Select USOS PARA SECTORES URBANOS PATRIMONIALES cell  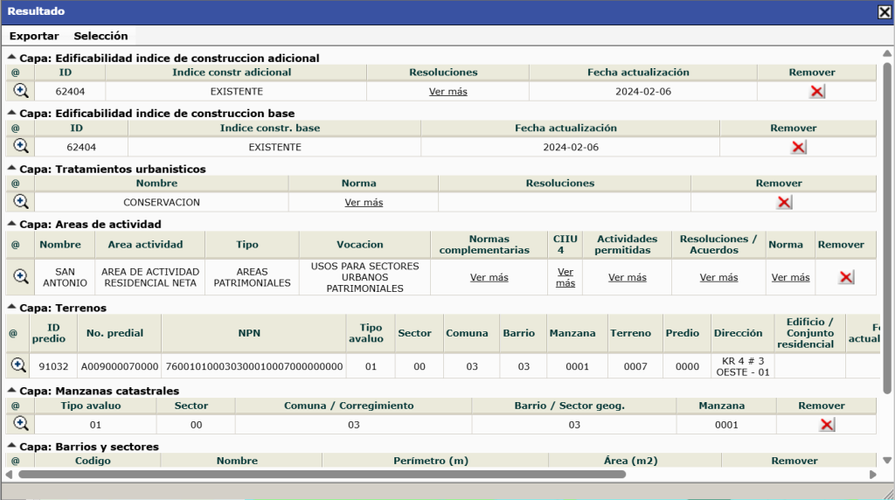(x=365, y=277)
